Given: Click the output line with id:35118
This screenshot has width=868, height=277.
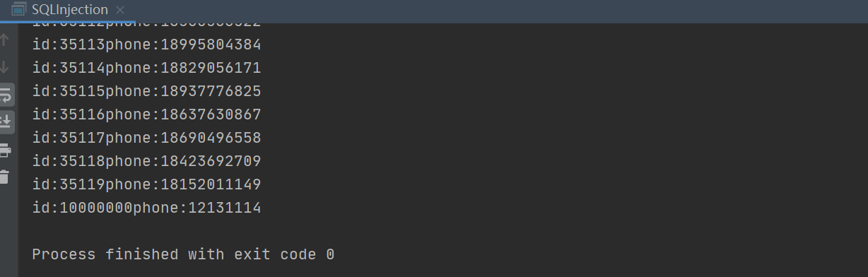Looking at the screenshot, I should (147, 161).
